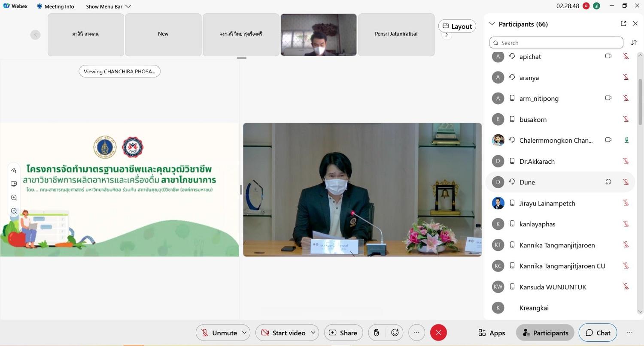The image size is (644, 346).
Task: Click the Viewing CHANCHIRA PHOSA... label
Action: [119, 71]
